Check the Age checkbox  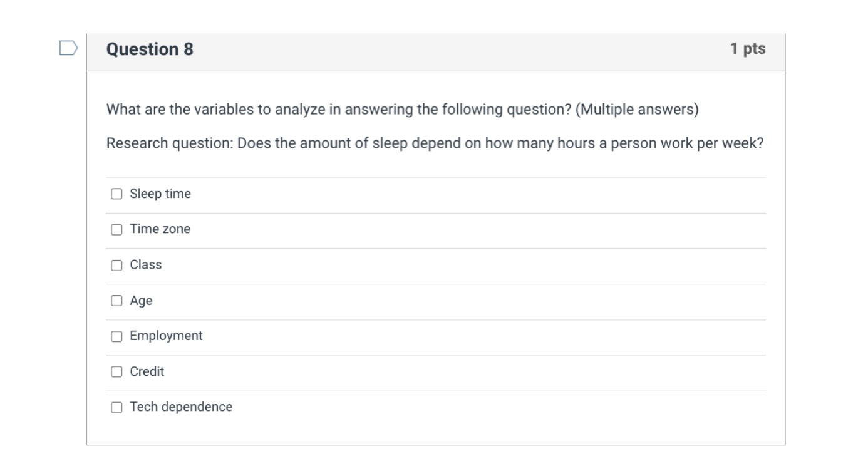(x=117, y=301)
